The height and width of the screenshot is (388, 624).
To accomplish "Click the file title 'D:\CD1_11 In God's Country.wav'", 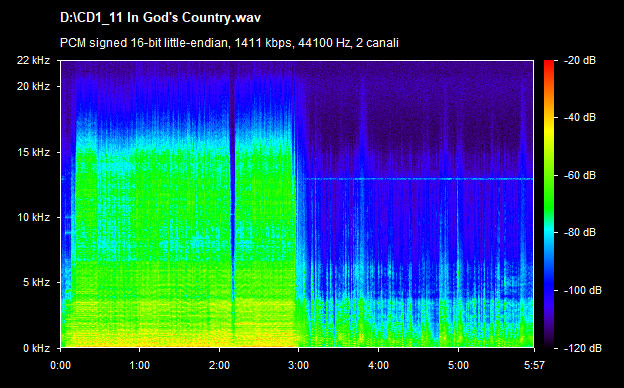I will pyautogui.click(x=160, y=18).
